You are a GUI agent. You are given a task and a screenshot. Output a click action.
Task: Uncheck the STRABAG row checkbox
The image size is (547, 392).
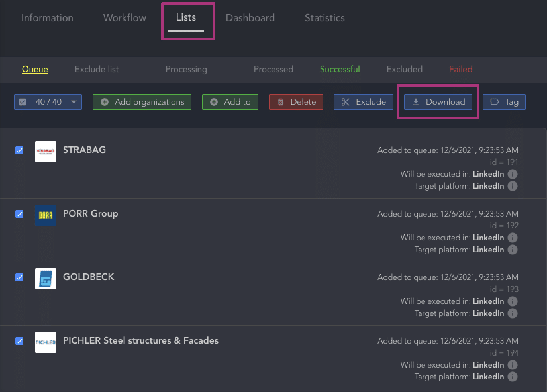19,150
